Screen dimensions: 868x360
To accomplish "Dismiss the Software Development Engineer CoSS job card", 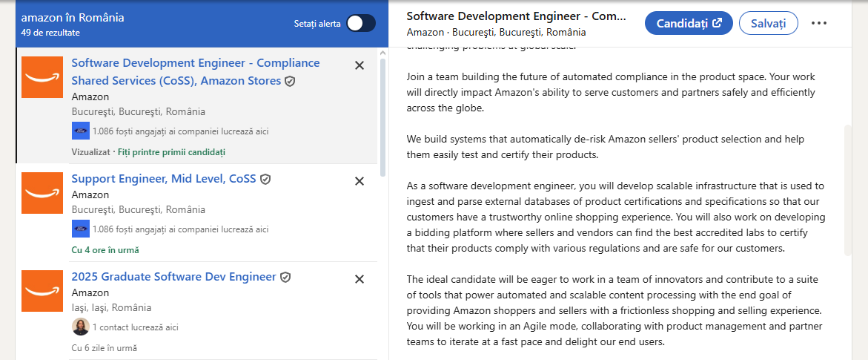I will pos(360,65).
